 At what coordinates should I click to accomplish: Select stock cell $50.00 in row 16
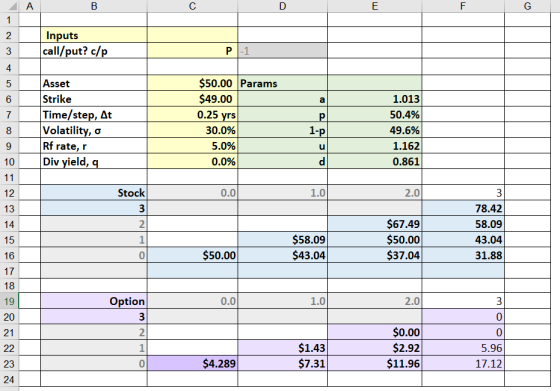(192, 255)
